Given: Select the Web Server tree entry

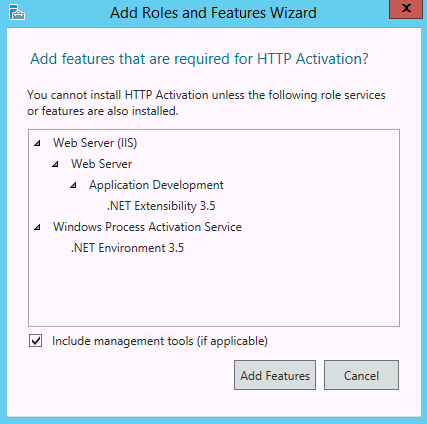Looking at the screenshot, I should tap(101, 164).
